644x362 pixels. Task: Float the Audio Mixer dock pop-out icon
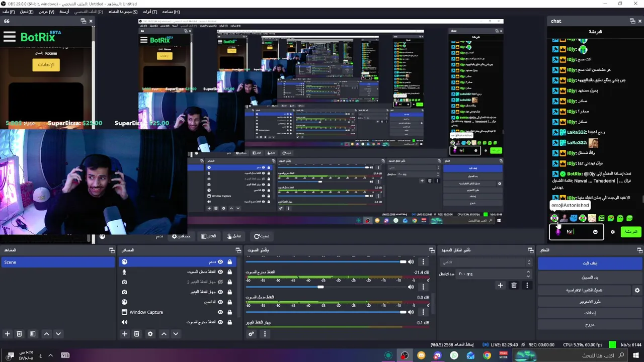[432, 250]
